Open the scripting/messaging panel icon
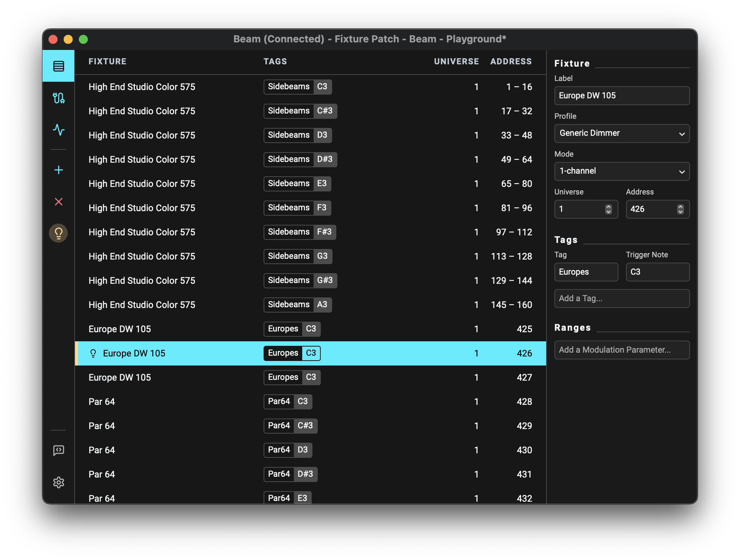This screenshot has width=740, height=560. coord(58,451)
